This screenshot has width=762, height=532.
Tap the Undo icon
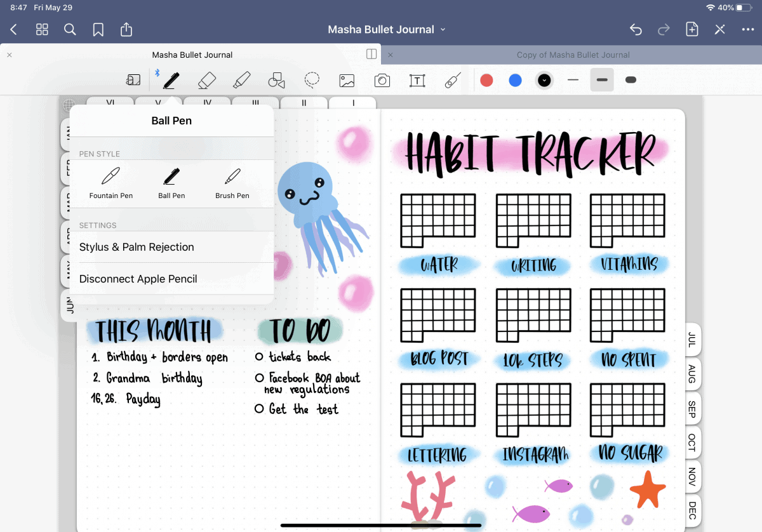[636, 29]
